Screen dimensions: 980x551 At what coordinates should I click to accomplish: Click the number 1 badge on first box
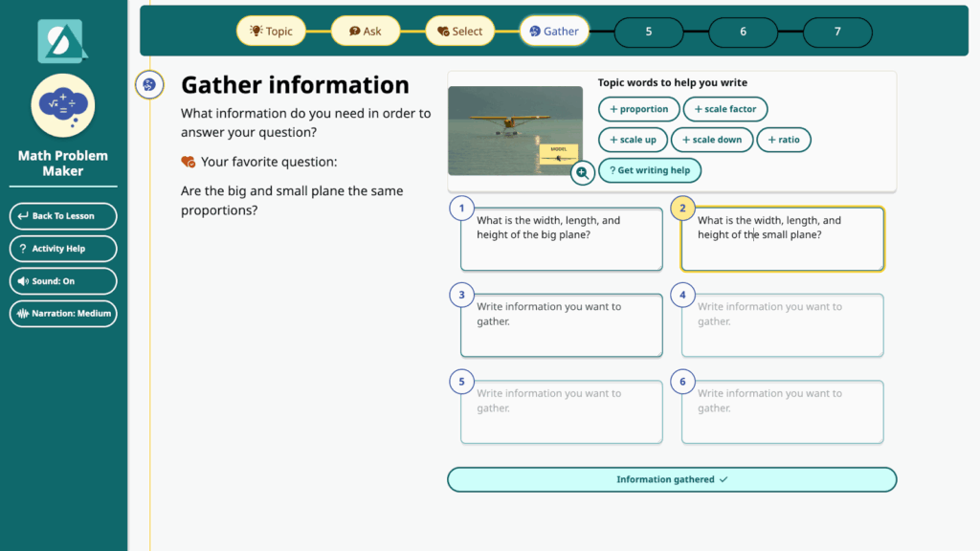(461, 208)
